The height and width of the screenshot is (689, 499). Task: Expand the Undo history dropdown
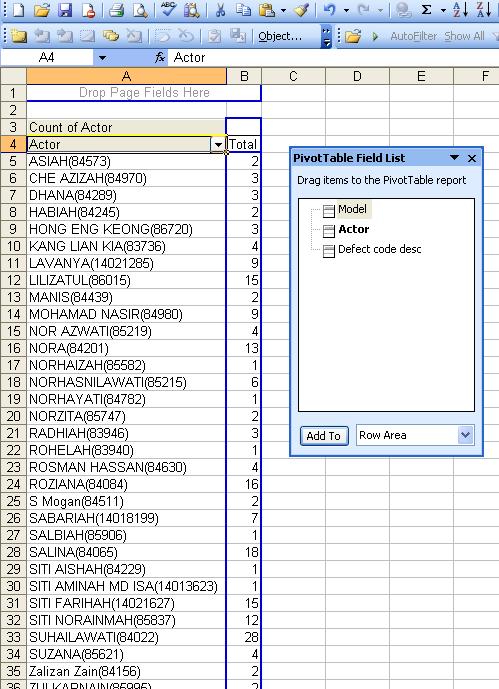(346, 10)
